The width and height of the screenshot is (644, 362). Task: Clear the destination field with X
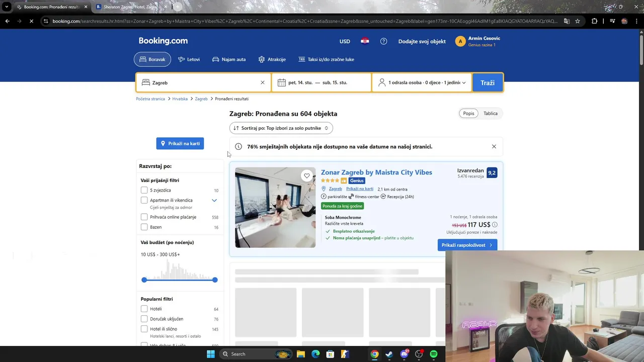click(262, 82)
